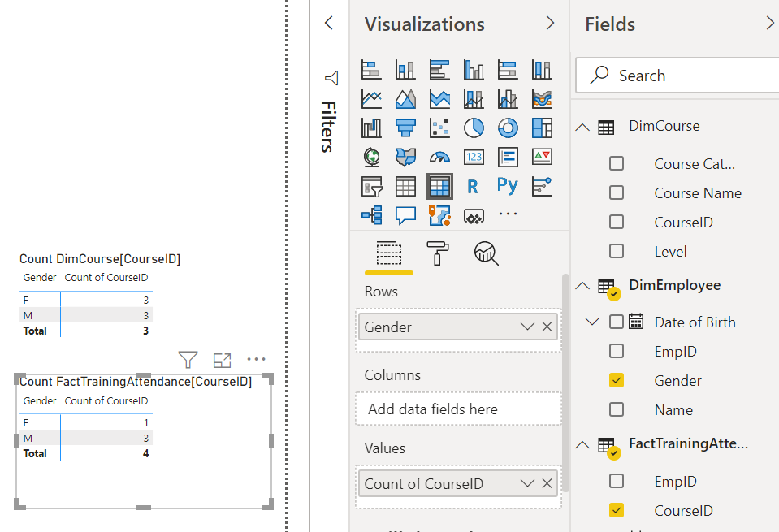Open more options for the selected table visual

257,359
